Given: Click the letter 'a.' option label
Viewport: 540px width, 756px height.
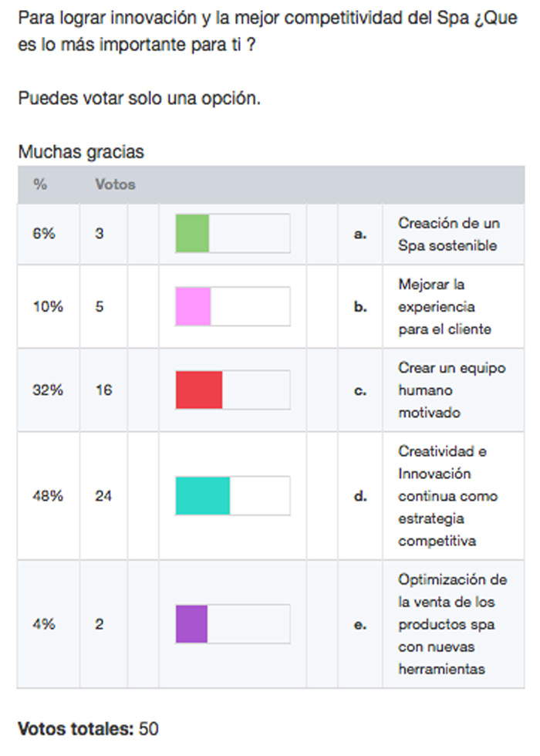Looking at the screenshot, I should [x=360, y=235].
